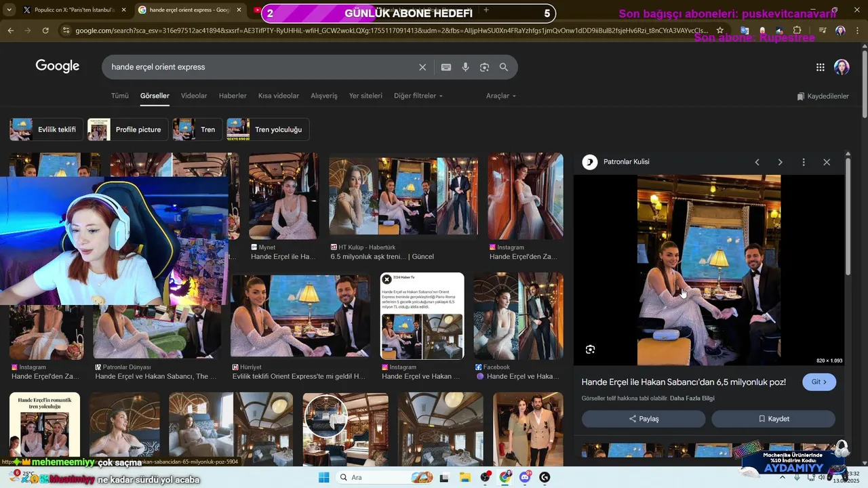Save the image with the Kaydet button
Viewport: 868px width, 488px height.
click(x=773, y=419)
